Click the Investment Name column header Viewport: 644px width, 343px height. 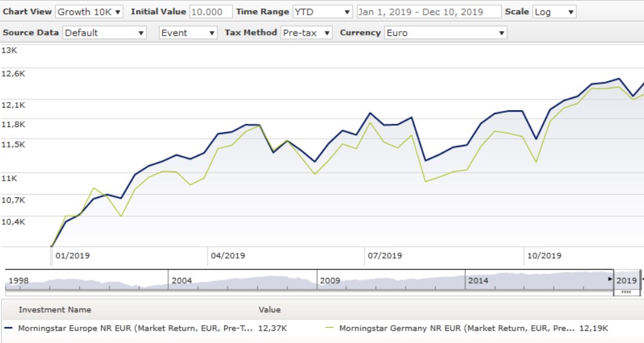pyautogui.click(x=55, y=310)
